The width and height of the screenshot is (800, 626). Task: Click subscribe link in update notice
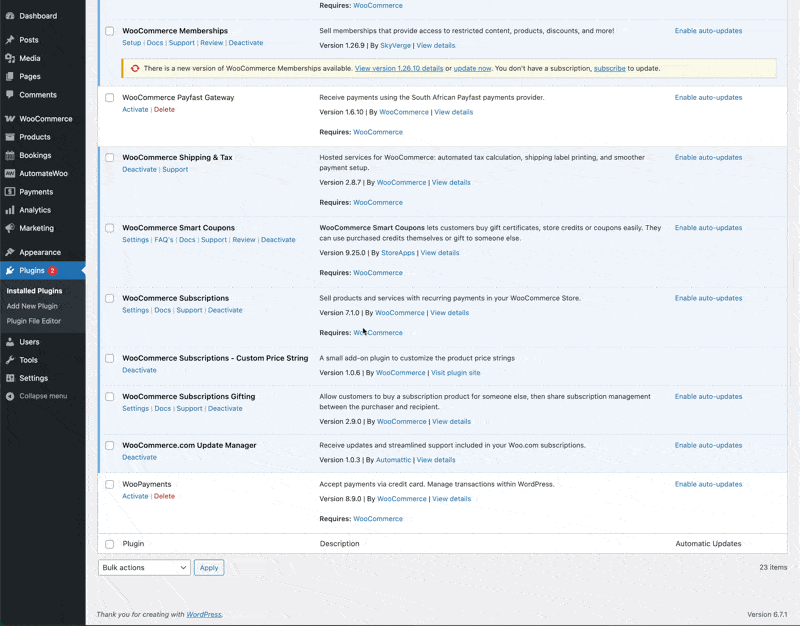tap(609, 68)
